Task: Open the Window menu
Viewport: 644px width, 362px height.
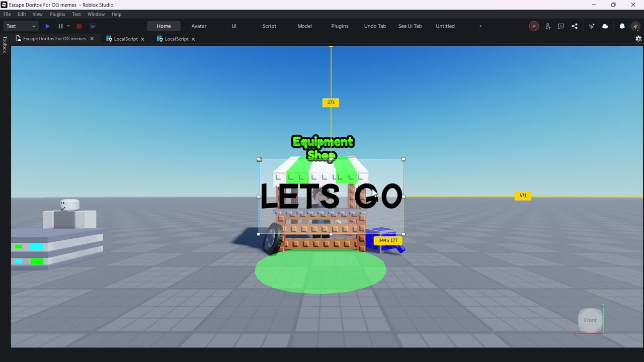Action: pyautogui.click(x=96, y=14)
